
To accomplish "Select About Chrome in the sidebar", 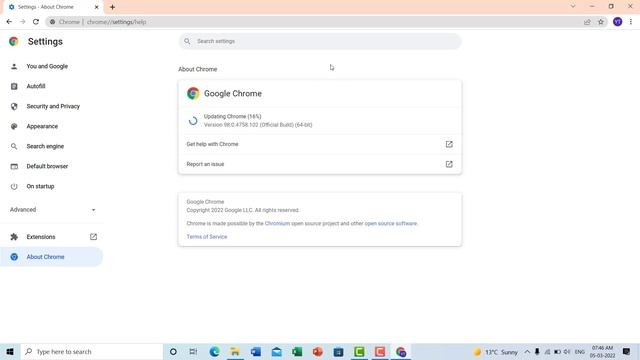I will 51,257.
